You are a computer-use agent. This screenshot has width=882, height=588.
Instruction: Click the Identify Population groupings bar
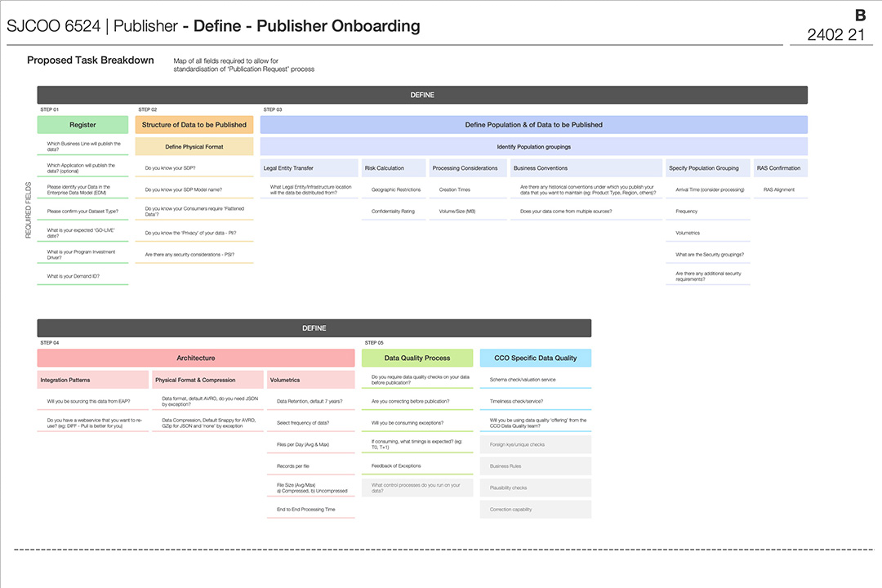click(x=533, y=147)
